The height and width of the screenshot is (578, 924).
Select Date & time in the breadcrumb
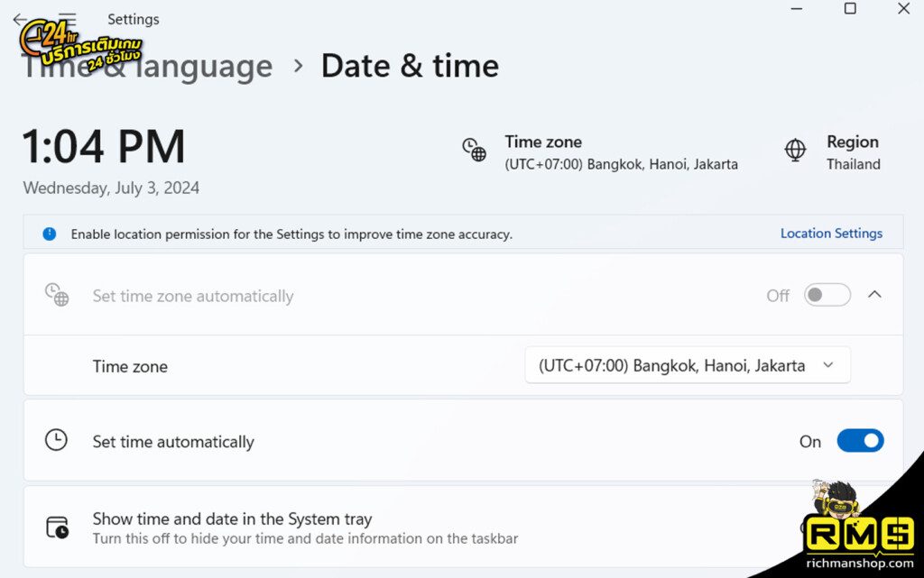[410, 66]
